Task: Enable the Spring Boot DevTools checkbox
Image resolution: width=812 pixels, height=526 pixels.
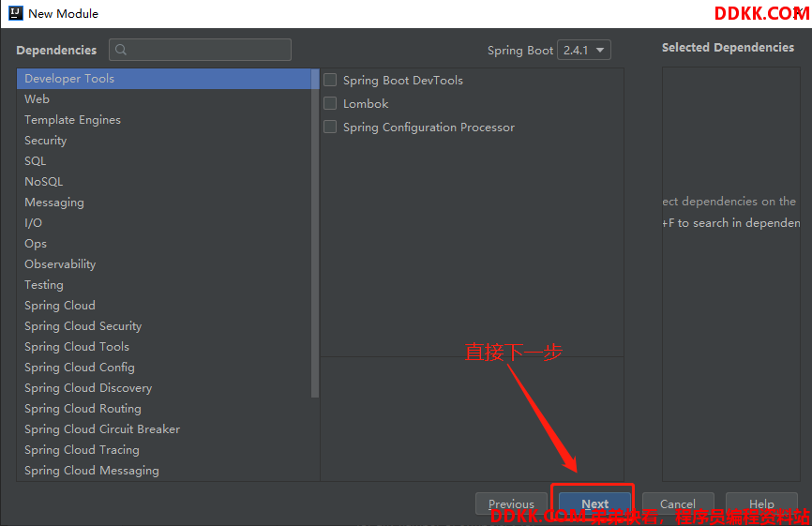Action: click(330, 80)
